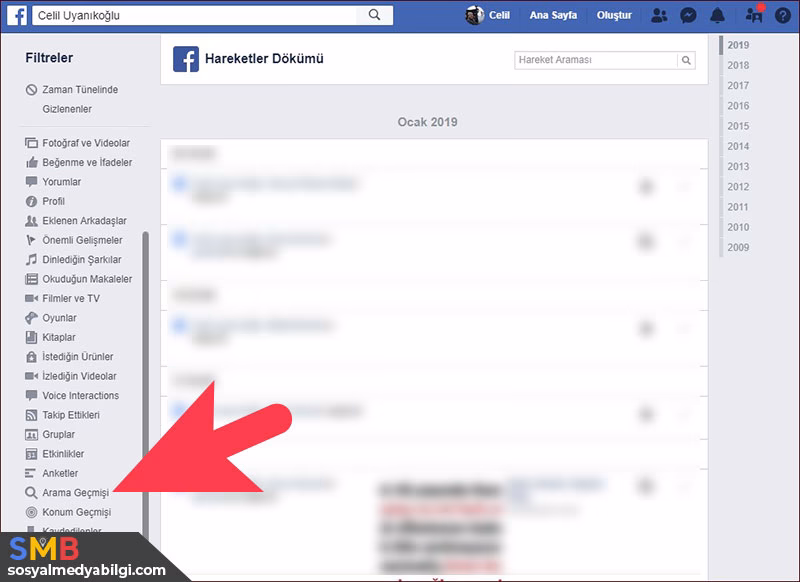Viewport: 800px width, 582px height.
Task: Open Messenger from the top bar
Action: coord(688,15)
